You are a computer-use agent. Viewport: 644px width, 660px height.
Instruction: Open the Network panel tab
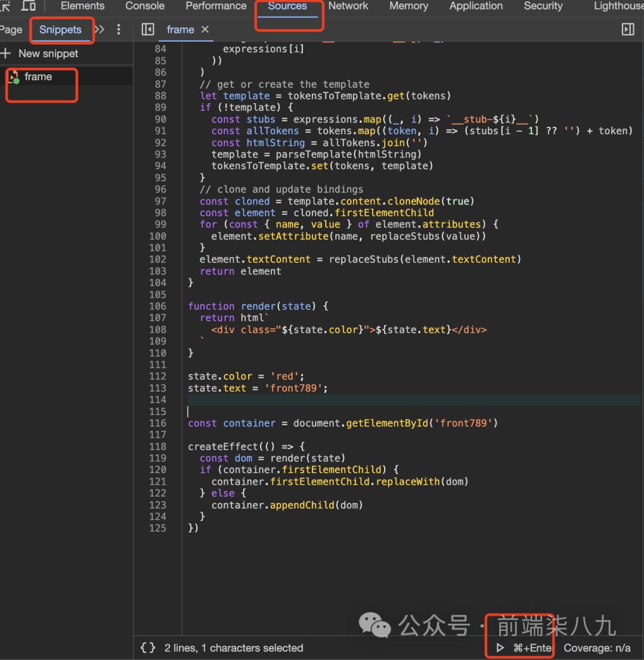coord(348,6)
